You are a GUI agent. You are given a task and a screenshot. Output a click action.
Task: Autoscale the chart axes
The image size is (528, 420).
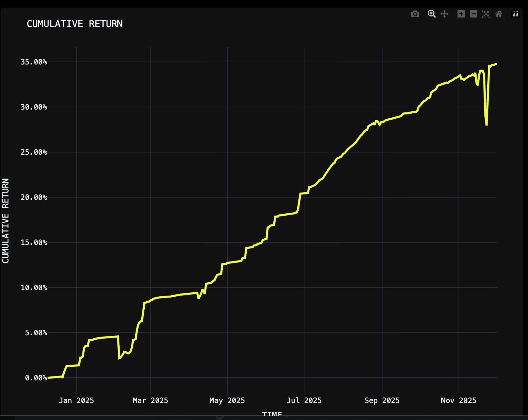pos(486,14)
